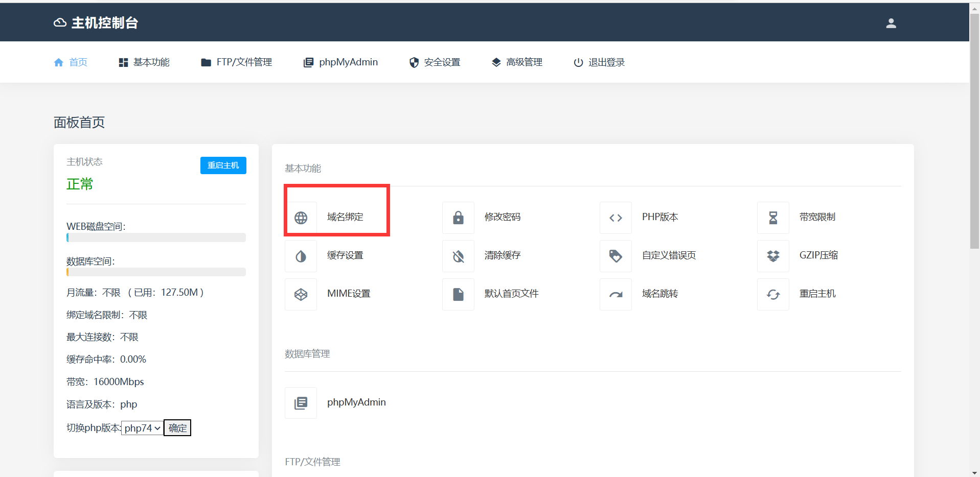Open 自定义错误页 via the tag icon

(616, 256)
